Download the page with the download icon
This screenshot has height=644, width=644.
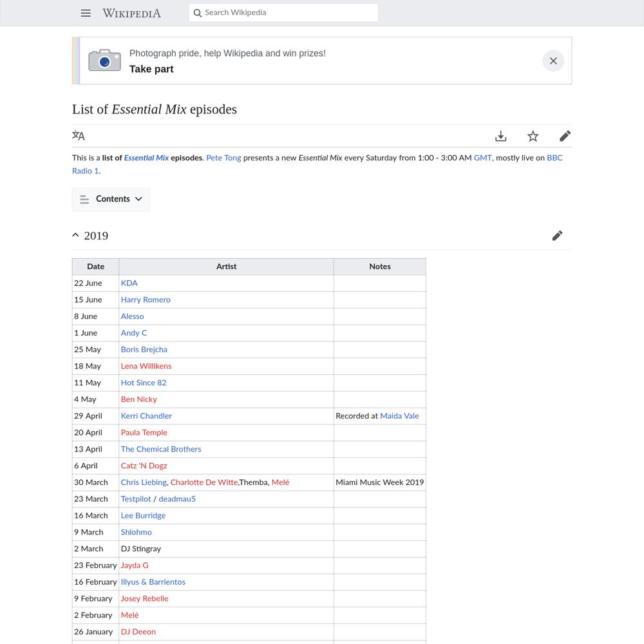point(500,136)
